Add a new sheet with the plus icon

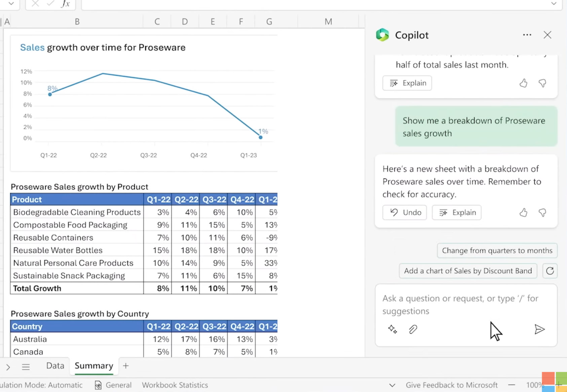point(125,366)
